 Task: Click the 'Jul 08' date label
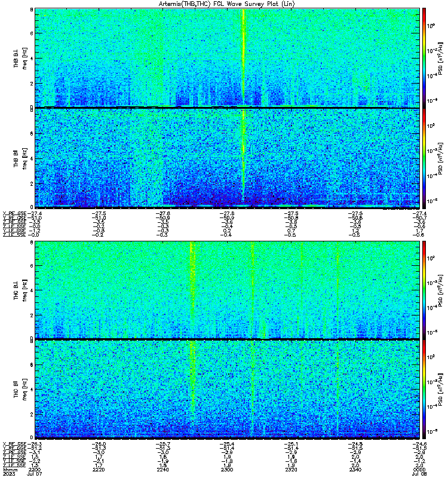419,474
